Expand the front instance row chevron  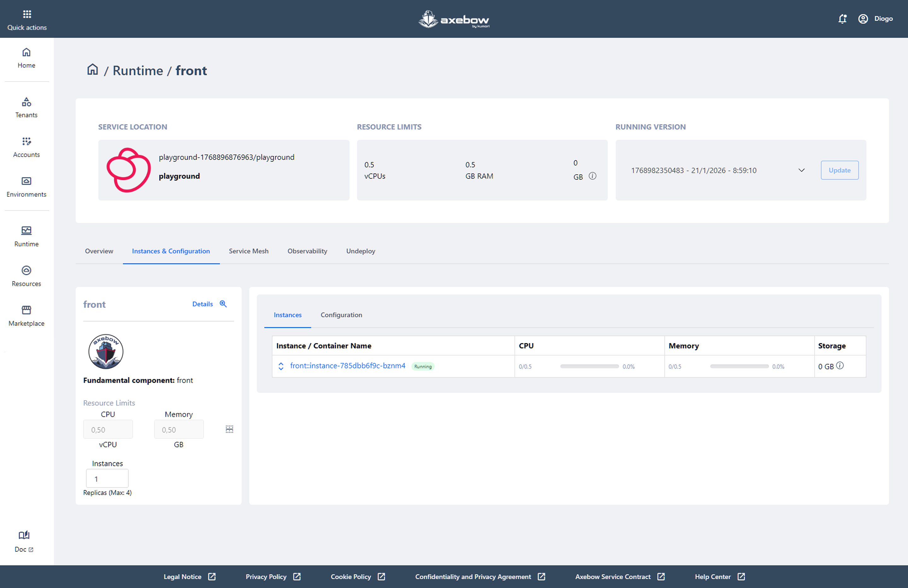281,366
